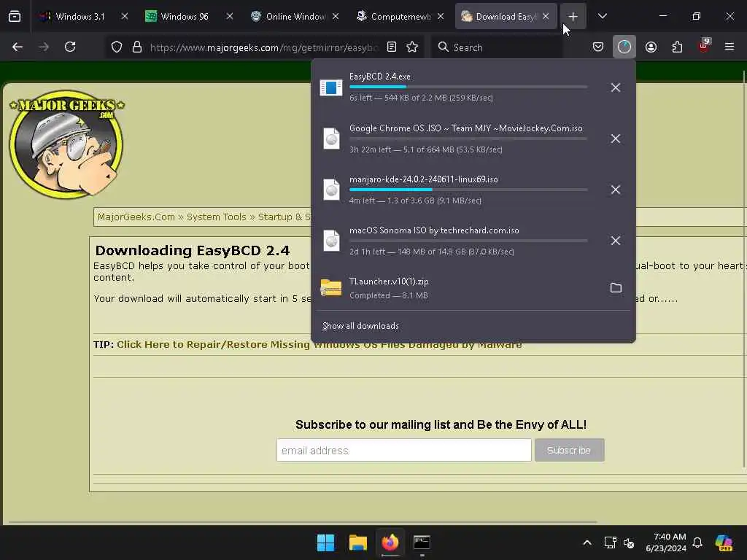Click the manjaro-kde download progress bar
Image resolution: width=747 pixels, height=560 pixels.
click(x=468, y=190)
